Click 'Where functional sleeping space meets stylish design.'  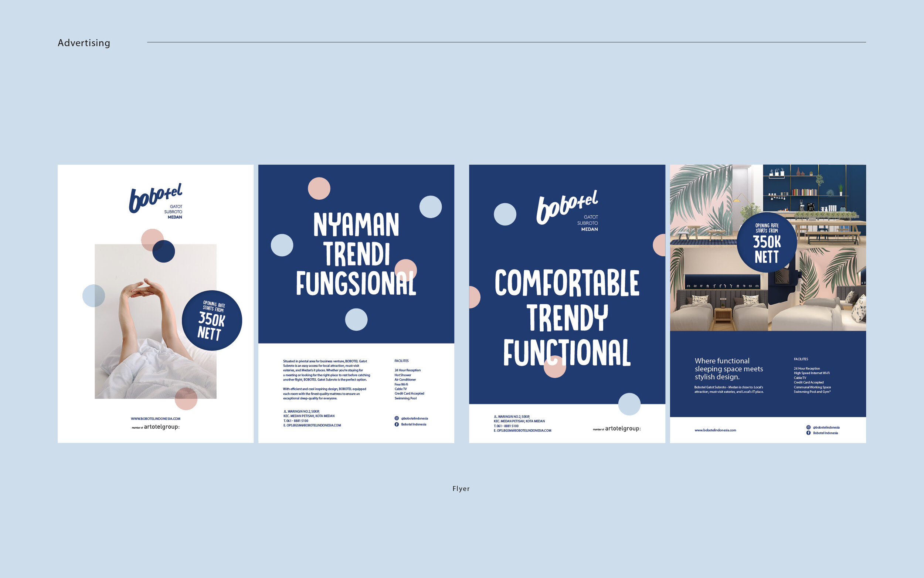click(x=728, y=369)
